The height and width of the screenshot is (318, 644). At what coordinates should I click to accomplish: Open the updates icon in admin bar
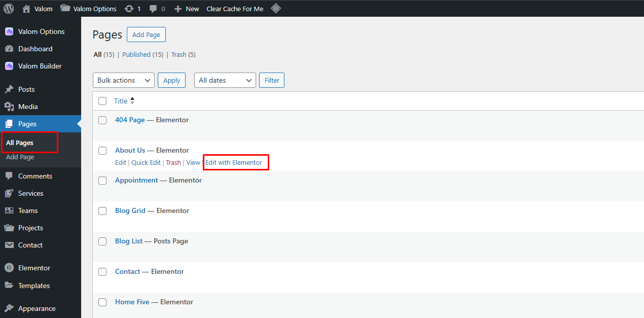point(129,9)
